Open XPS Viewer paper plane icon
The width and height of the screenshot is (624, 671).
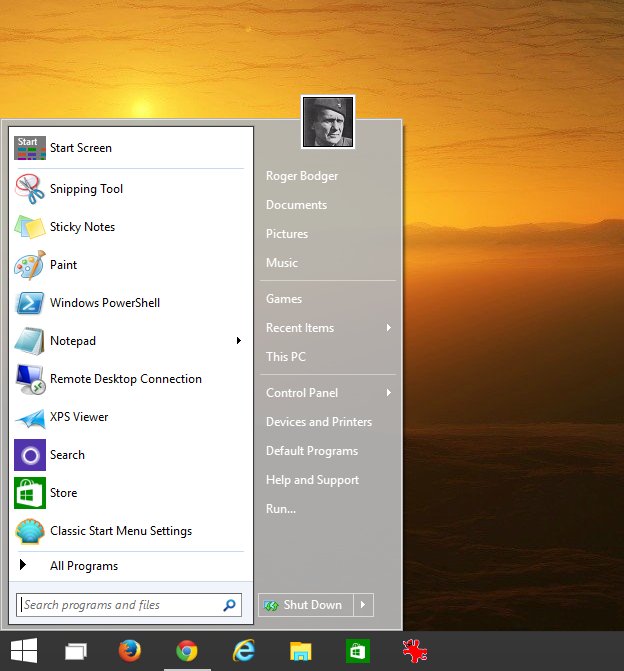tap(30, 417)
